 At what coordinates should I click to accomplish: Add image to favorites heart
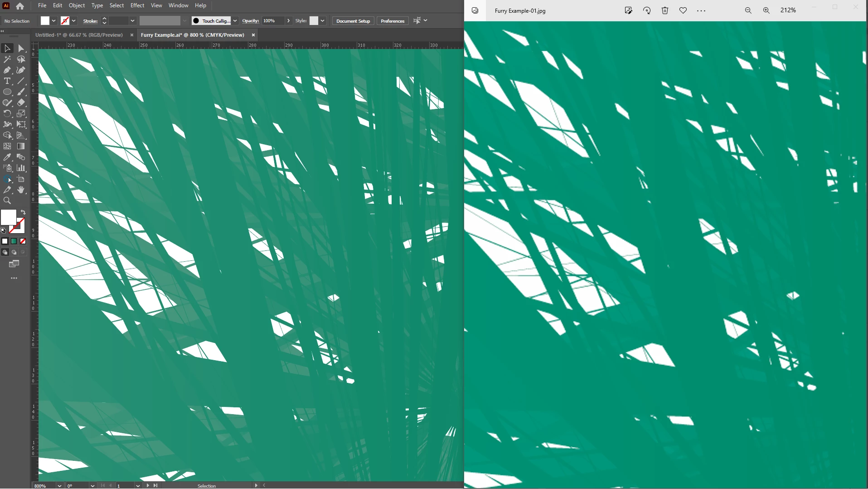683,10
